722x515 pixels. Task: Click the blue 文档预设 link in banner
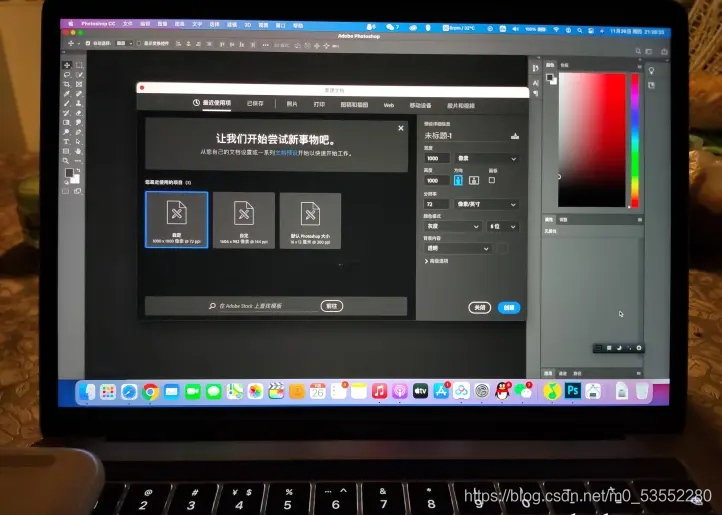pos(286,152)
